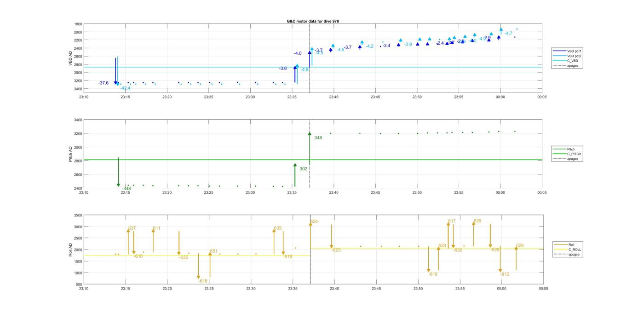Click the '-632' roll data label
This screenshot has height=319, width=644.
pos(458,250)
